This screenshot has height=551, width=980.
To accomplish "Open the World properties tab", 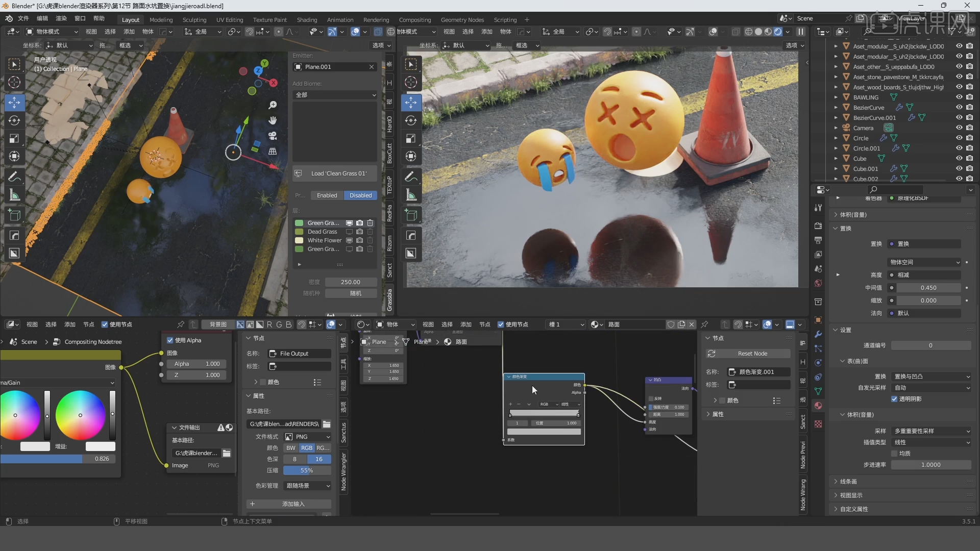I will [818, 283].
